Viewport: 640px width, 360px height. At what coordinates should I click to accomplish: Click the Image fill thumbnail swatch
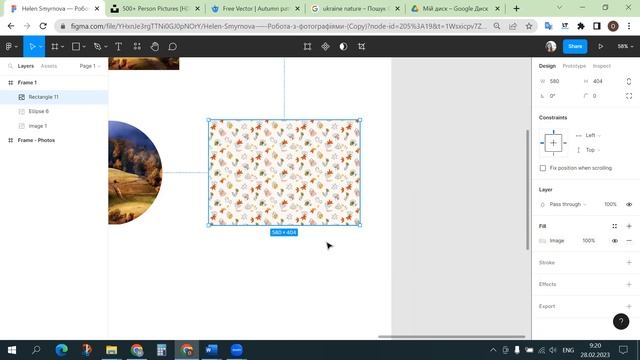click(x=542, y=241)
